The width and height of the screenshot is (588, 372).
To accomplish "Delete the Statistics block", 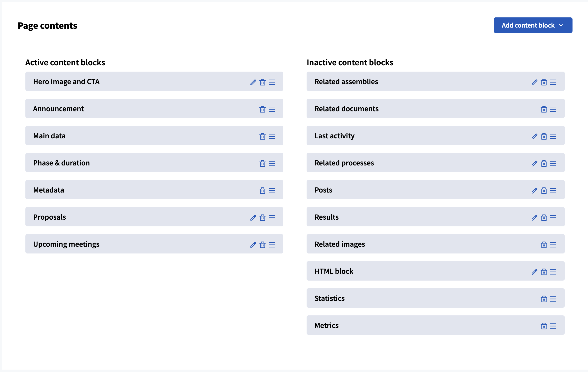I will (544, 299).
